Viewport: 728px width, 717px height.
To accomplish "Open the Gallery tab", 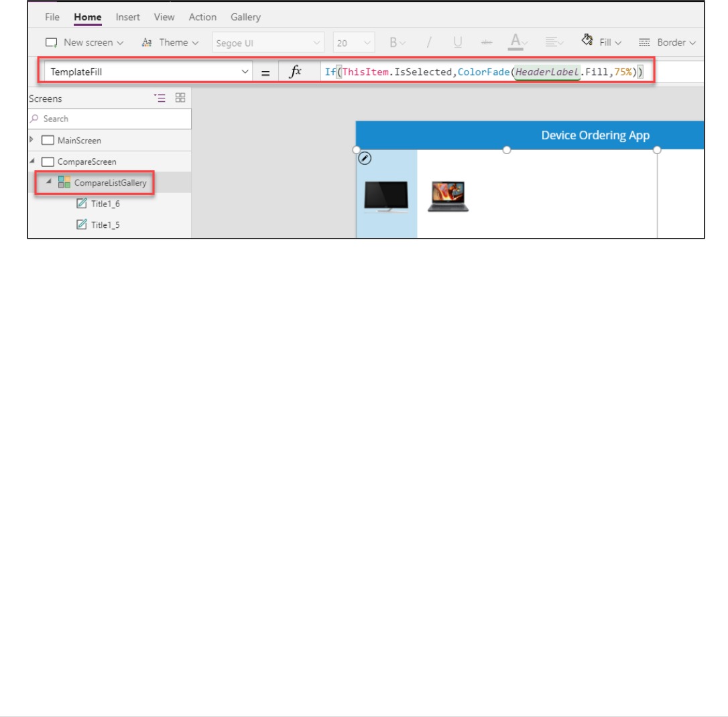I will tap(245, 17).
